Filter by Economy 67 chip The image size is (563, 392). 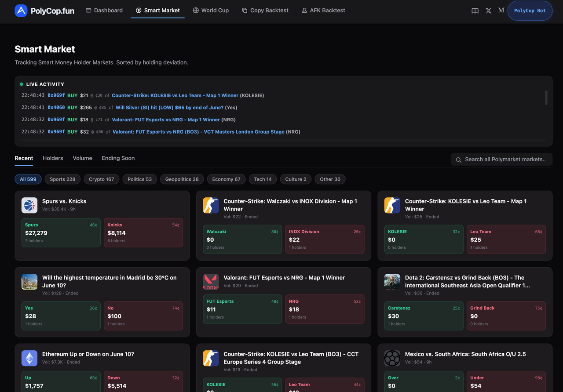227,179
